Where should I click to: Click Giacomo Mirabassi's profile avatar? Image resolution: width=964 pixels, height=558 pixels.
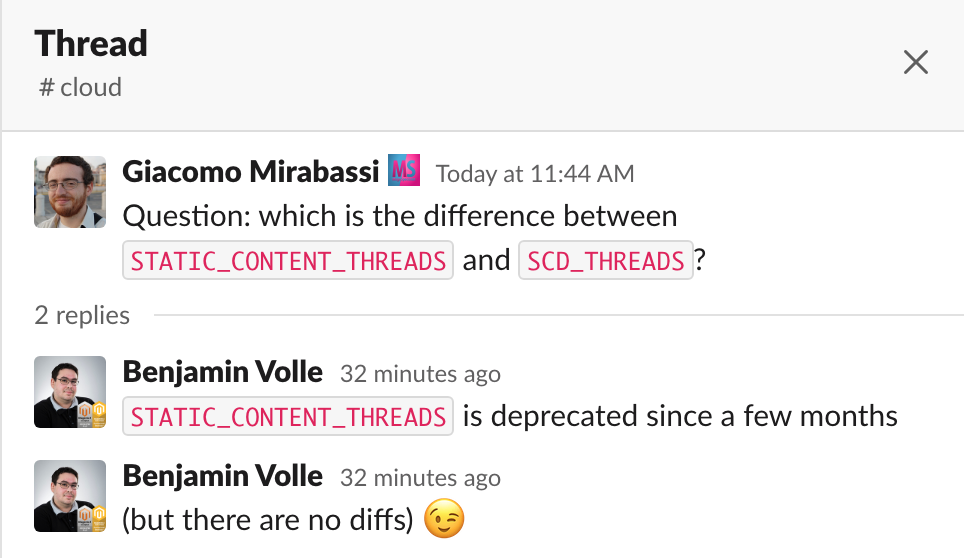pyautogui.click(x=70, y=192)
